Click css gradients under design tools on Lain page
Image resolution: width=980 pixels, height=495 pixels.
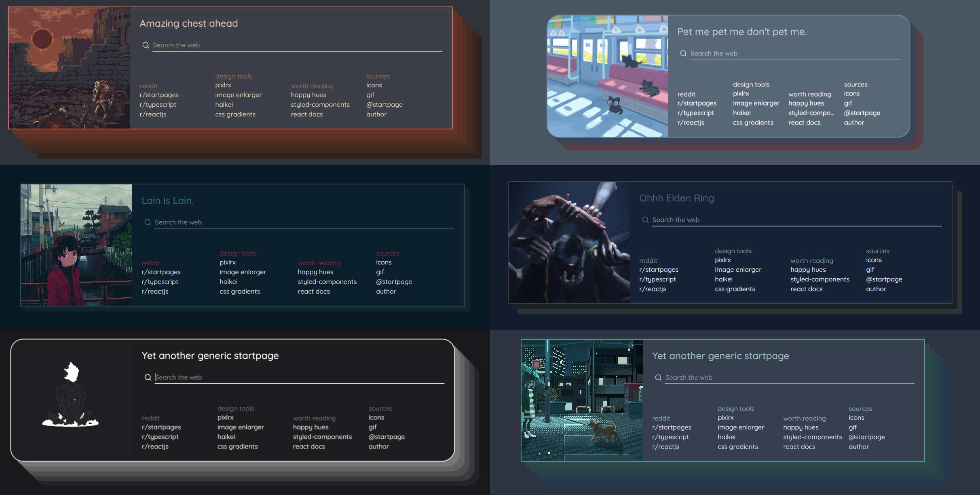(240, 291)
